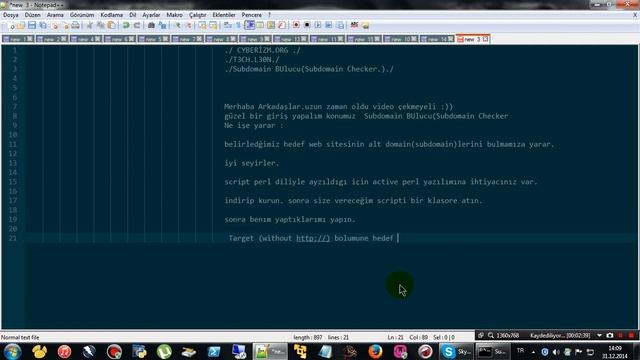640x360 pixels.
Task: Click the http:// link on line 21
Action: point(313,238)
